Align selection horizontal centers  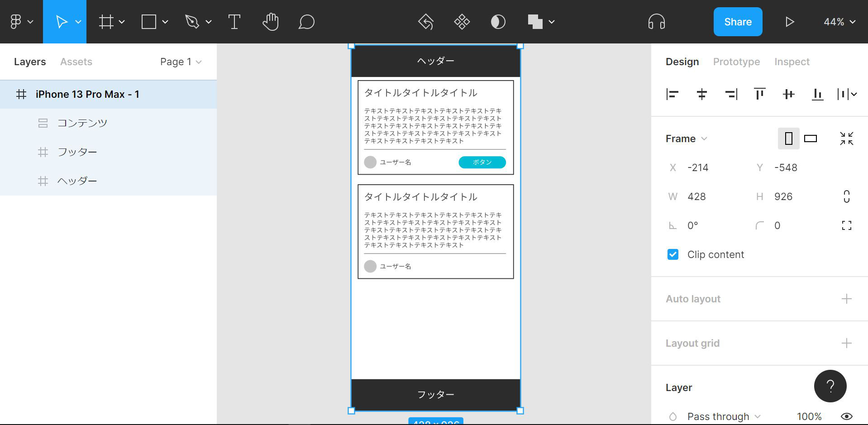[701, 94]
